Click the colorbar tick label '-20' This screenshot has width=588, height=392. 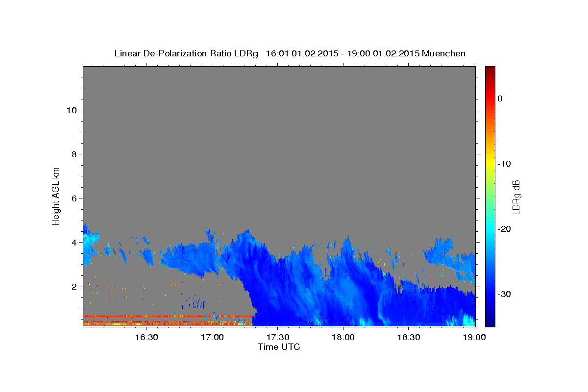[x=505, y=229]
